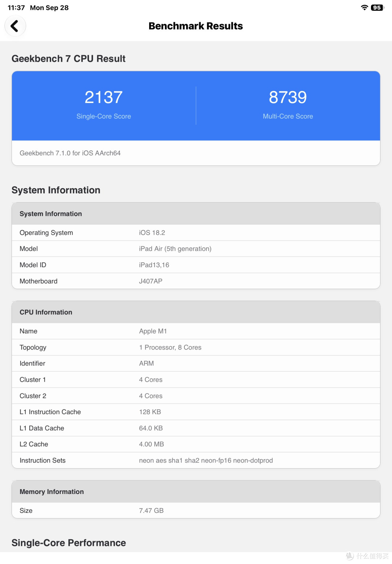
Task: Tap the Instruction Sets row label
Action: [43, 461]
